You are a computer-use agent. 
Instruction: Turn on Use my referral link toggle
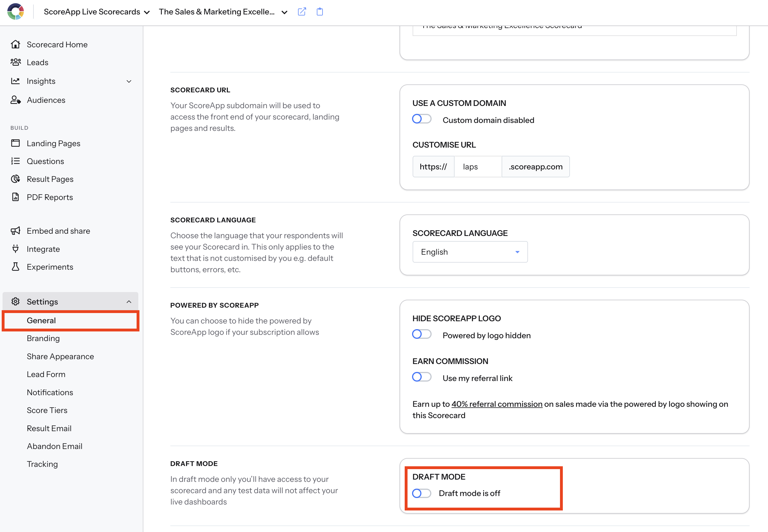[x=421, y=377]
